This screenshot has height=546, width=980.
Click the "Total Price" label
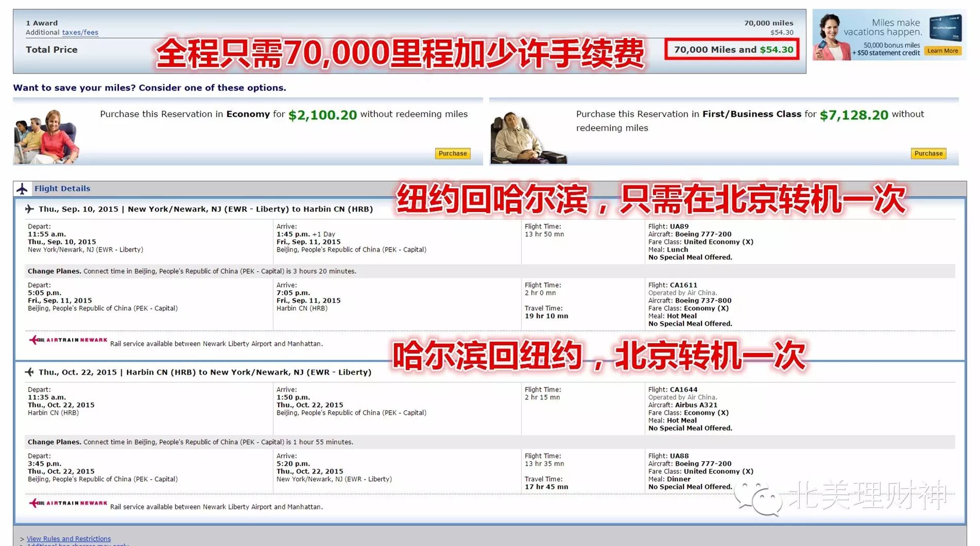coord(51,50)
